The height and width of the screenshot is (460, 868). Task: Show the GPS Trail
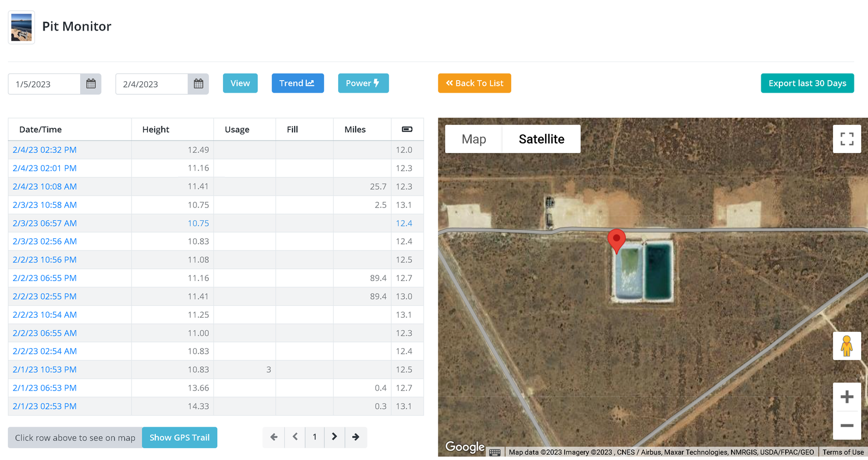click(x=179, y=437)
